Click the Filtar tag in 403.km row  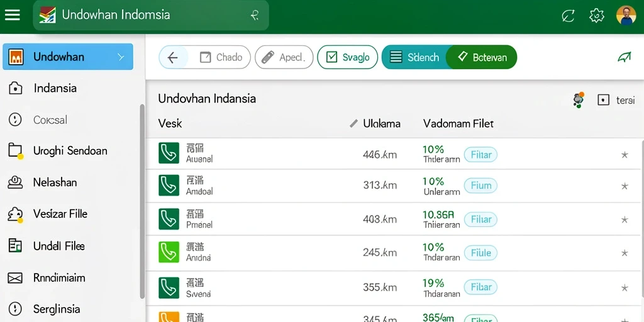(x=480, y=219)
